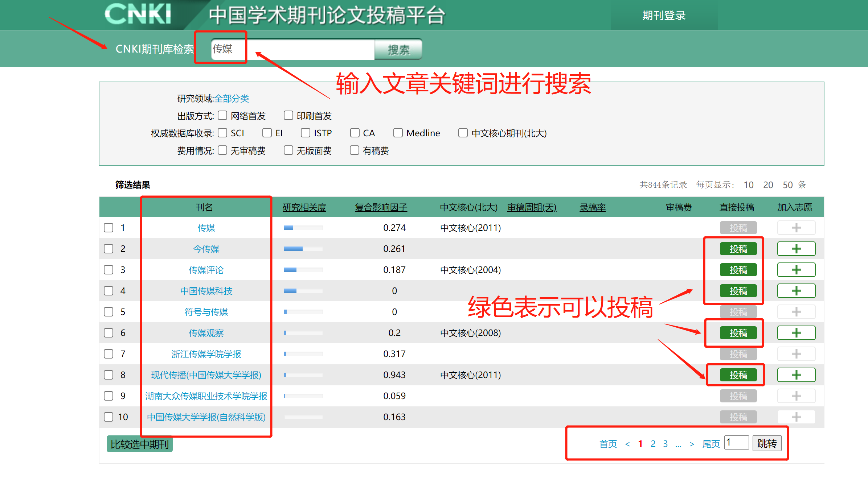The image size is (868, 501).
Task: Submit to 中国传媒科技 with 投稿 button
Action: click(x=738, y=291)
